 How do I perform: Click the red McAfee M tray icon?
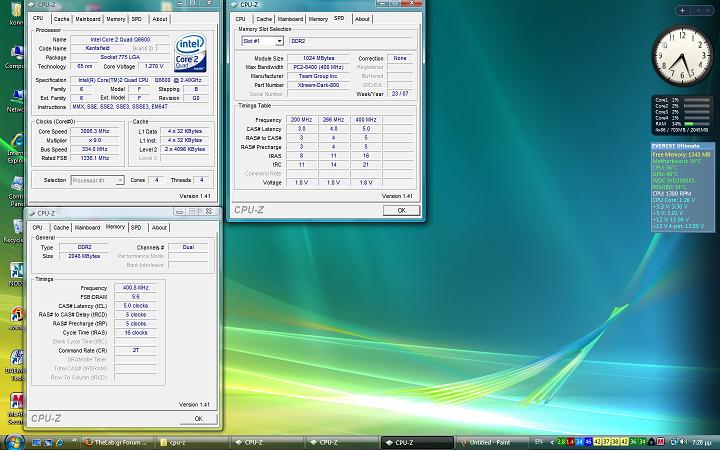coord(660,442)
